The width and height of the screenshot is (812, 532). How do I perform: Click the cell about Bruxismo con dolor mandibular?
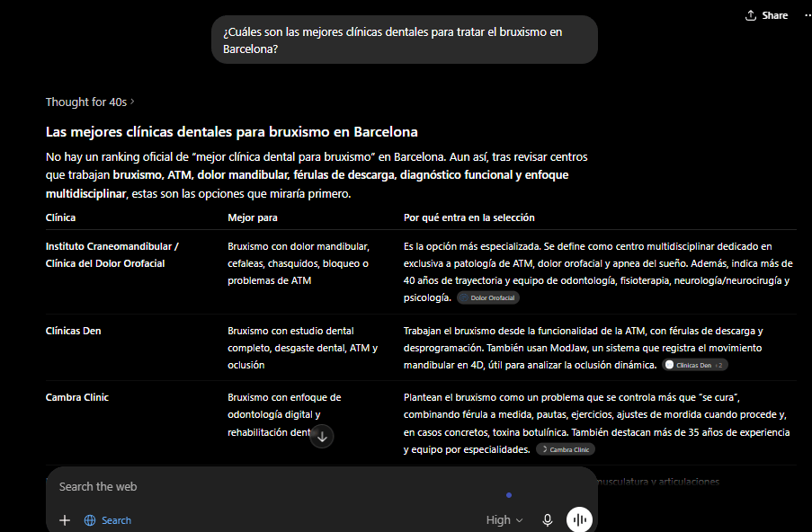299,263
